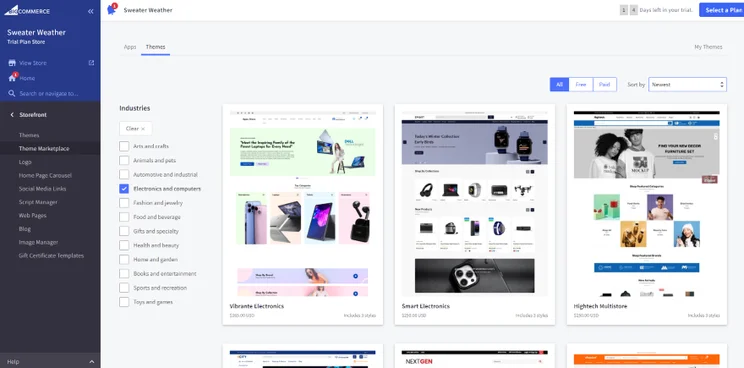Filter by Free themes

tap(581, 84)
